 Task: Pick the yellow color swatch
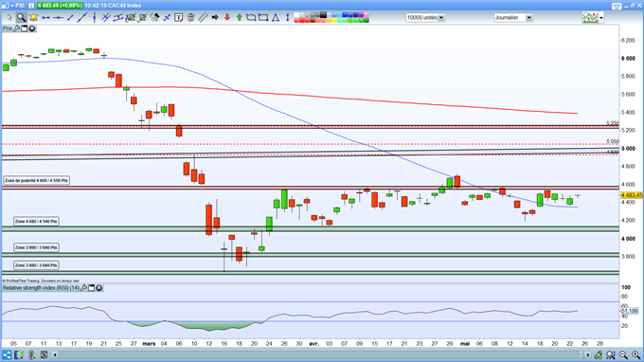334,20
